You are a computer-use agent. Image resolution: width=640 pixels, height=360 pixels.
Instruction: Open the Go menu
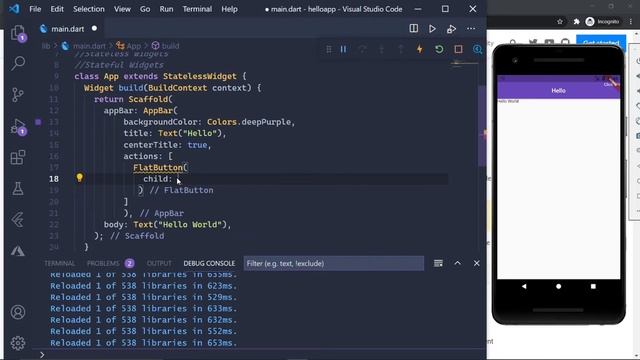145,9
